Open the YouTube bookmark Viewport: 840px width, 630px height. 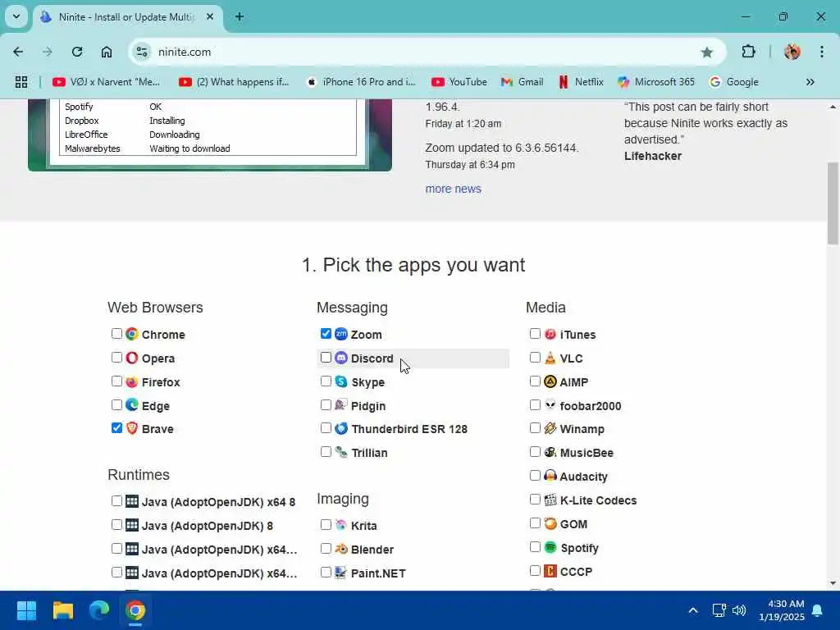click(459, 82)
